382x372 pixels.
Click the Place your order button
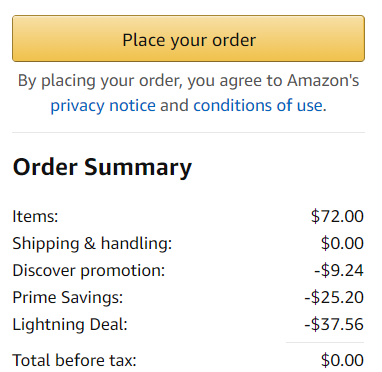[x=188, y=38]
